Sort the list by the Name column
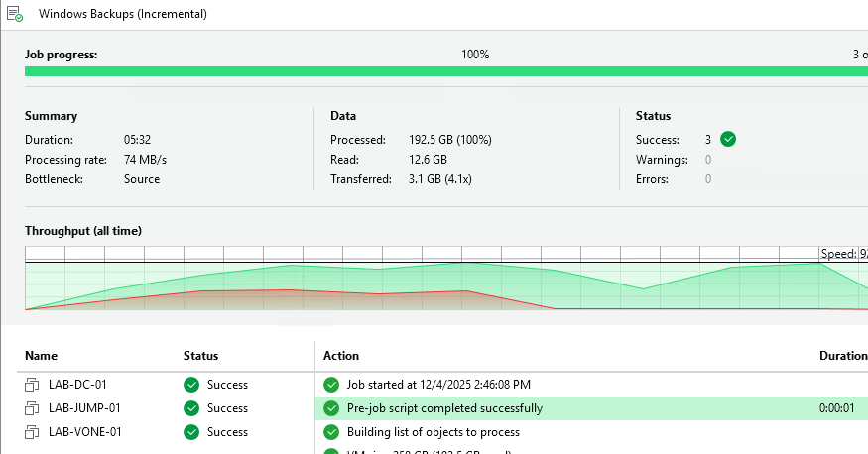This screenshot has width=868, height=454. coord(42,356)
